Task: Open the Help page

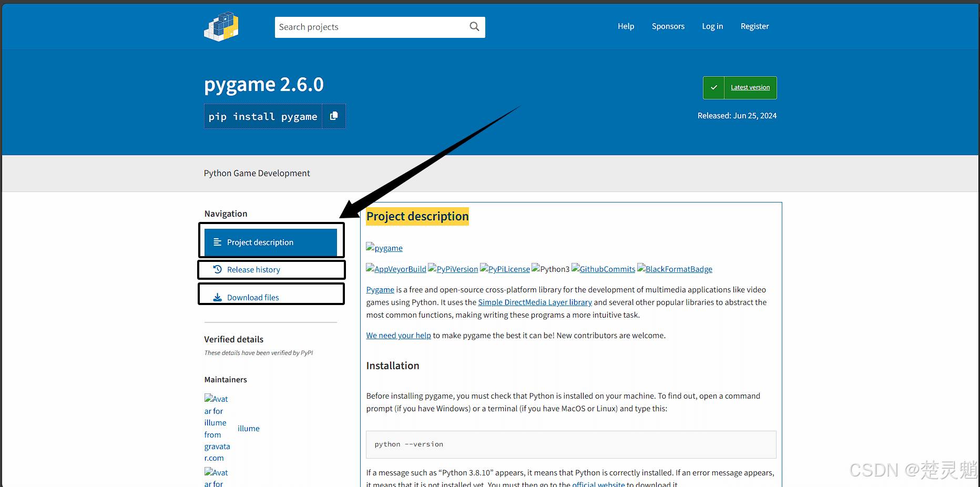Action: coord(626,26)
